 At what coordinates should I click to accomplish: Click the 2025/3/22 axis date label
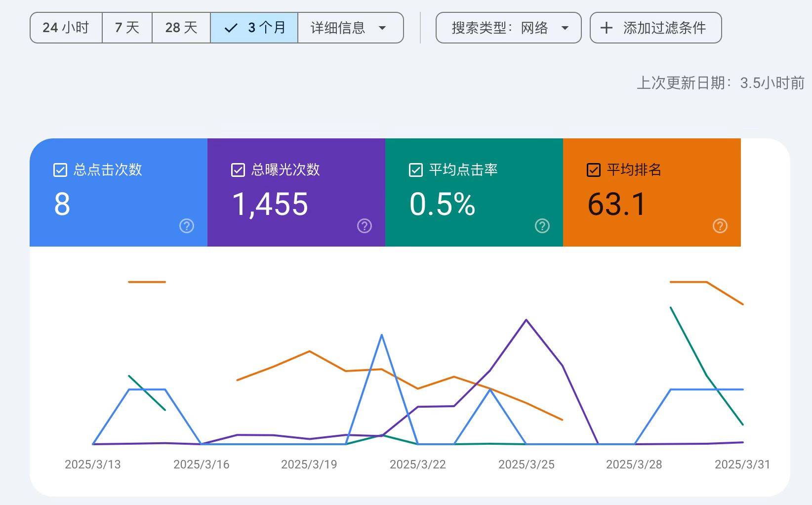click(418, 464)
